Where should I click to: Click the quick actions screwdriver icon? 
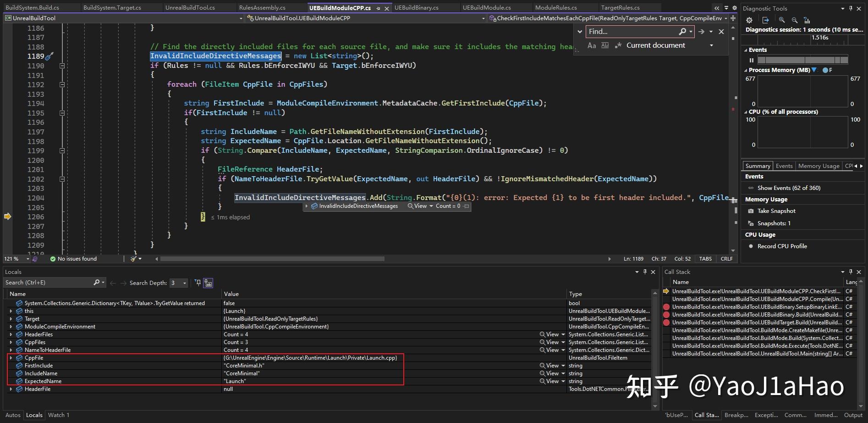pos(49,56)
